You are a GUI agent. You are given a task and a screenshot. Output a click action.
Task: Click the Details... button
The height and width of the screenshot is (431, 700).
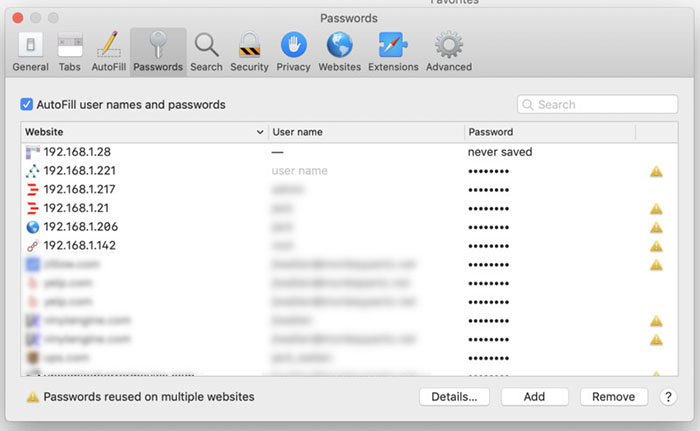pos(454,397)
